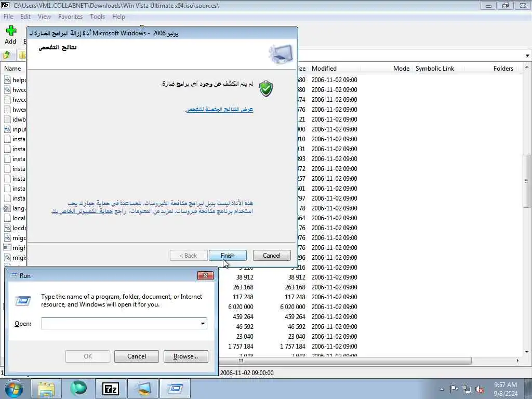Click the network tray icon
The height and width of the screenshot is (399, 532).
[467, 389]
